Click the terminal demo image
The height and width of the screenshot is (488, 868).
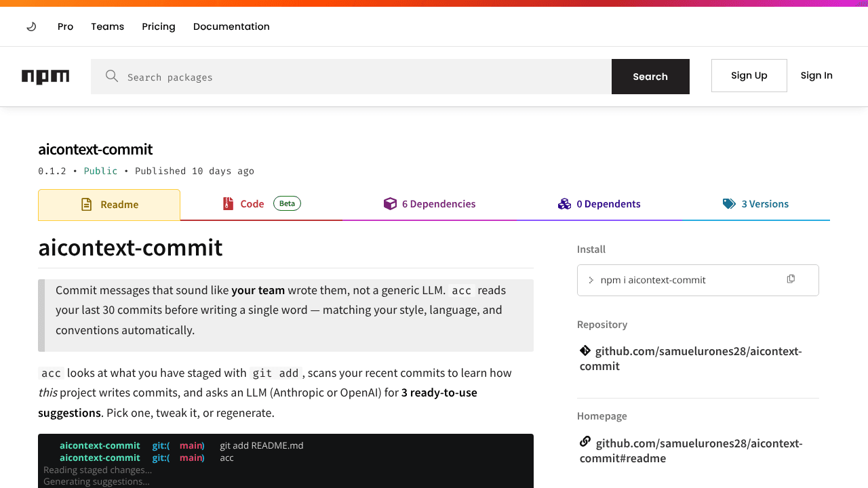(x=285, y=461)
